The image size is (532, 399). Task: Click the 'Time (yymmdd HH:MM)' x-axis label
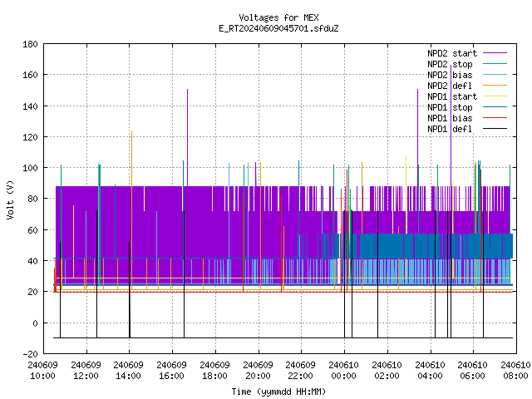[x=278, y=392]
